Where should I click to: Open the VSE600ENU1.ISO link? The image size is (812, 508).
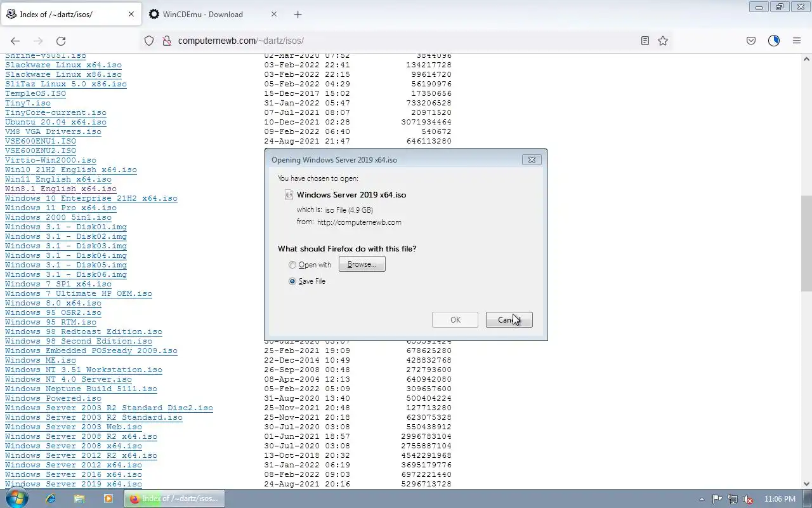pyautogui.click(x=41, y=141)
